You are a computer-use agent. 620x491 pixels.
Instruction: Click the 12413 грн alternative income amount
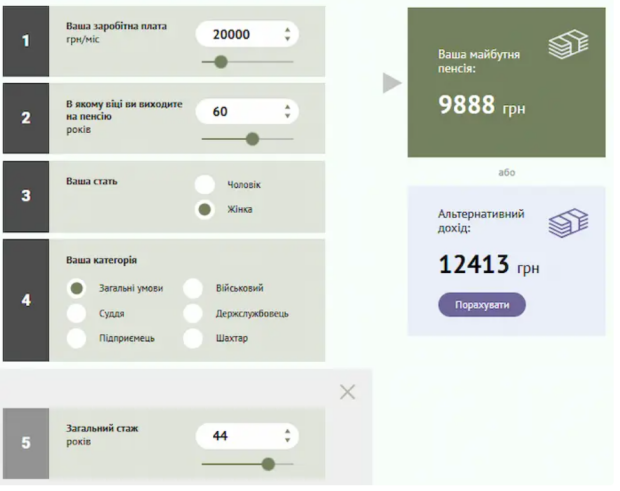pos(489,264)
